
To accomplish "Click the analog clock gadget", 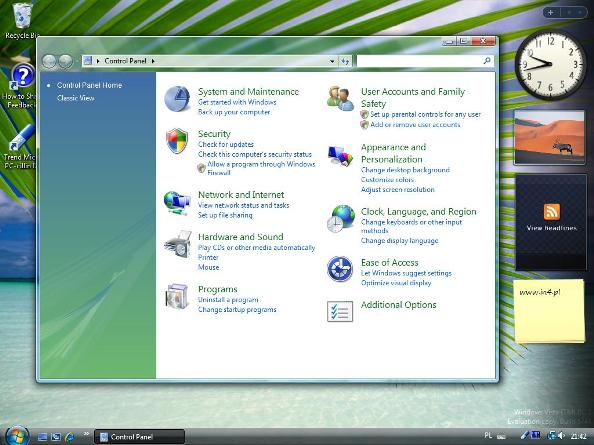I will tap(550, 64).
